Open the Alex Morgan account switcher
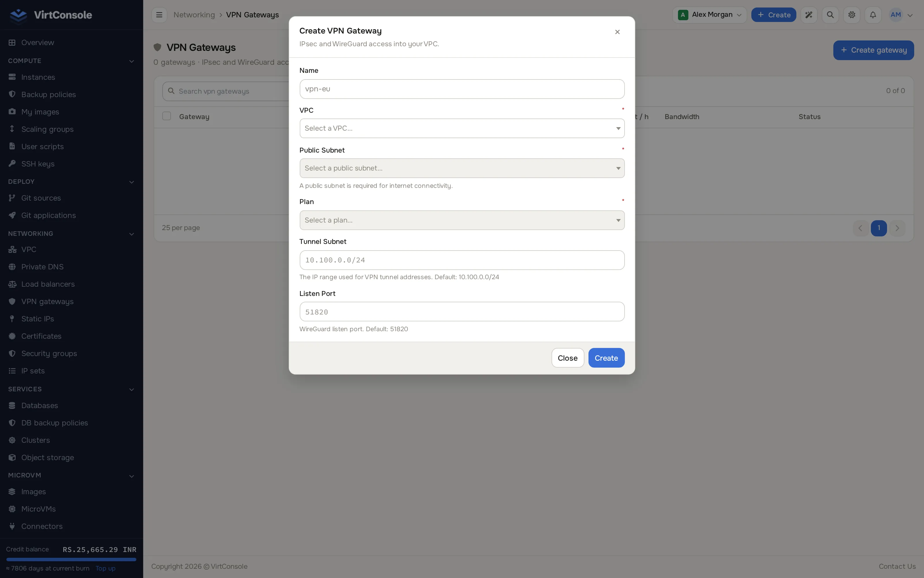 709,15
